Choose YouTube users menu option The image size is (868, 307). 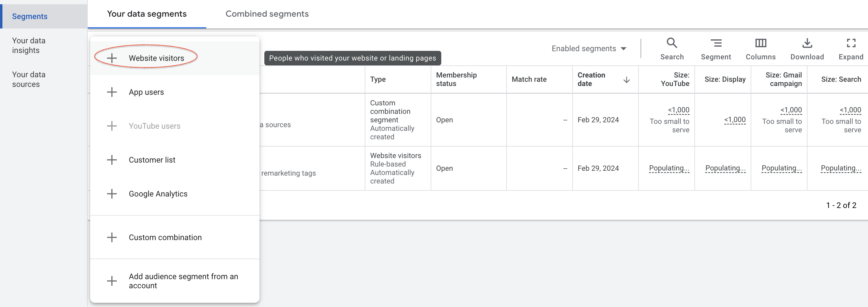[x=175, y=126]
